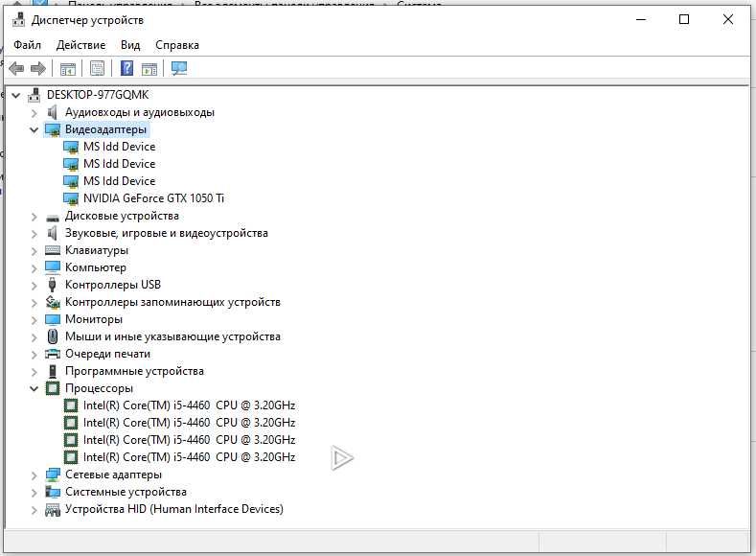Open the Справка menu
The height and width of the screenshot is (556, 756).
point(177,45)
